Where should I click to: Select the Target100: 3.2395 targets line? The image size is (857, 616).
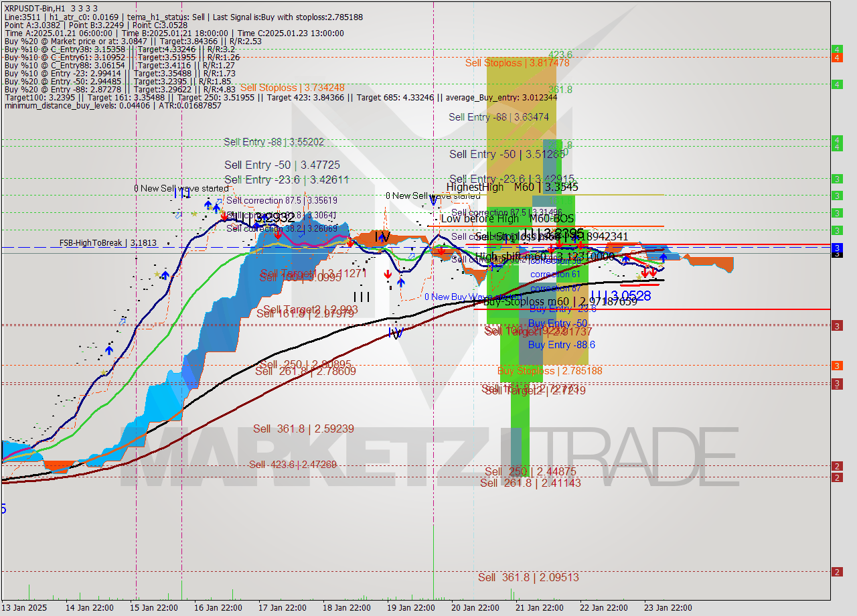point(281,98)
